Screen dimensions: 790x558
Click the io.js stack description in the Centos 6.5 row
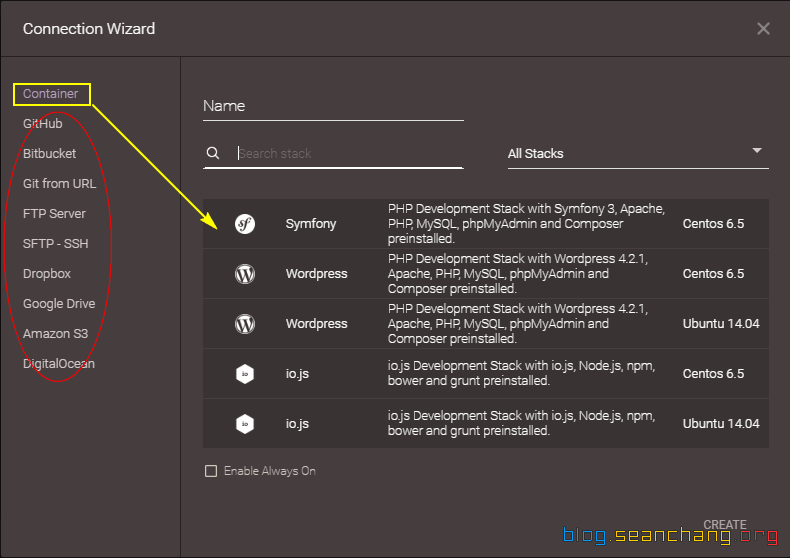tap(521, 373)
